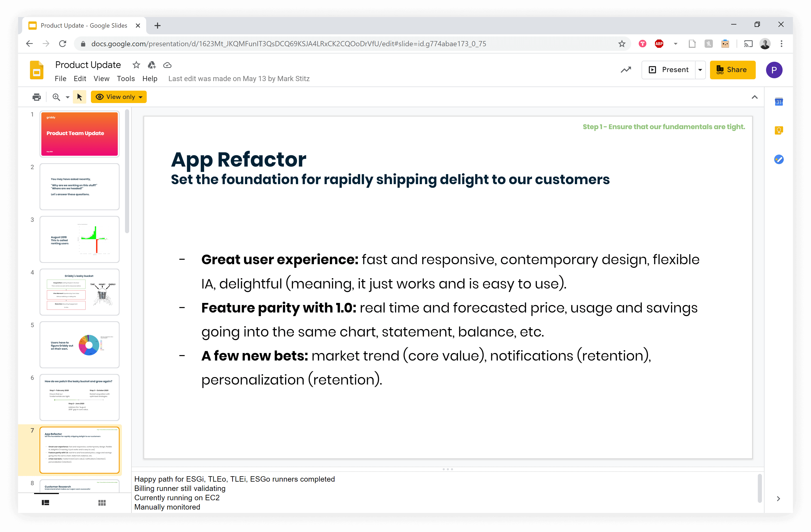Go back to previous page

[x=30, y=44]
